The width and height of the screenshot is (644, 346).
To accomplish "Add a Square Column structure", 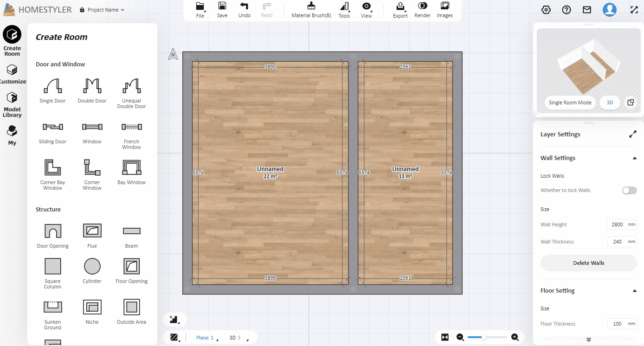I will click(x=52, y=267).
